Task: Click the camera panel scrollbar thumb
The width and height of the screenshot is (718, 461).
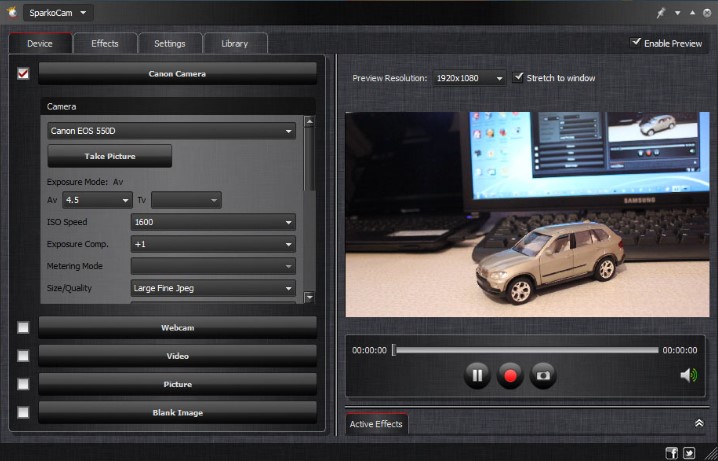Action: (310, 159)
